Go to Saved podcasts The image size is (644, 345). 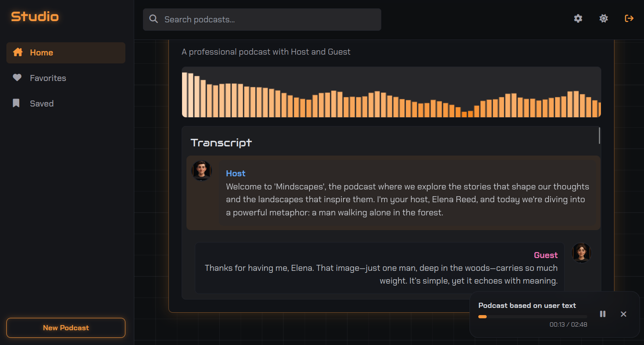tap(42, 104)
